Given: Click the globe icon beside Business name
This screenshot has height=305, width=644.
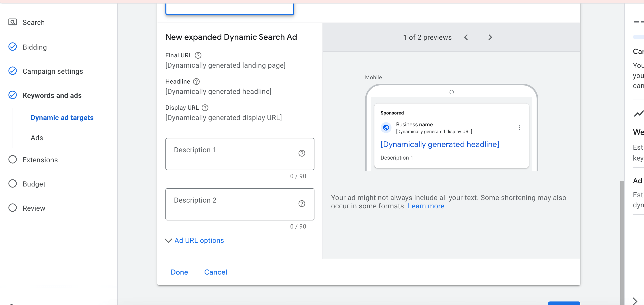Looking at the screenshot, I should tap(386, 128).
